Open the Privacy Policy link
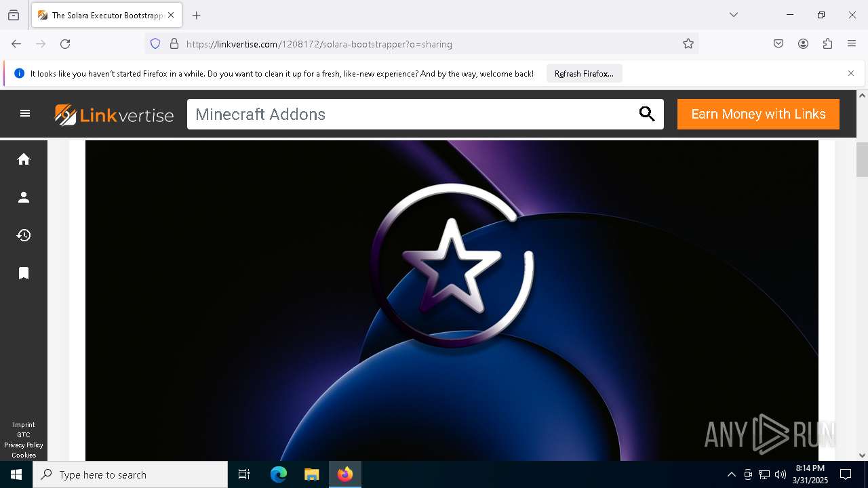Screen dimensions: 868x488 pos(24,445)
